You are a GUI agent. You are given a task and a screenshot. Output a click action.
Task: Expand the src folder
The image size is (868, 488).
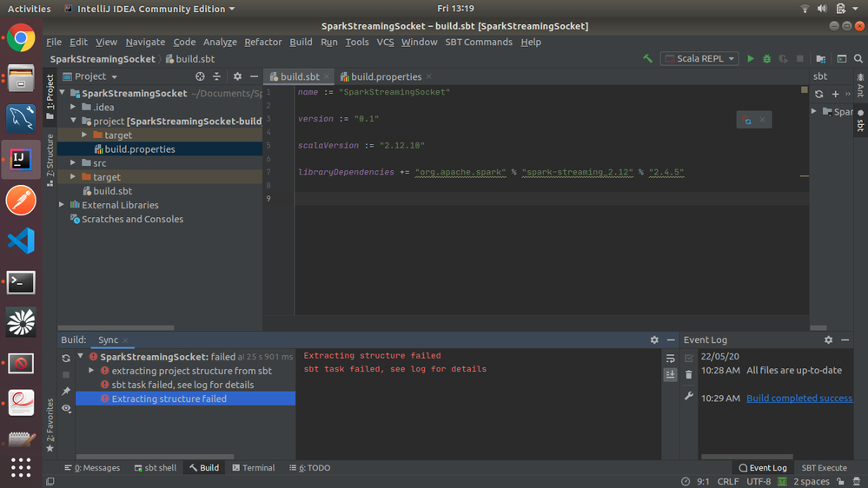click(x=73, y=162)
